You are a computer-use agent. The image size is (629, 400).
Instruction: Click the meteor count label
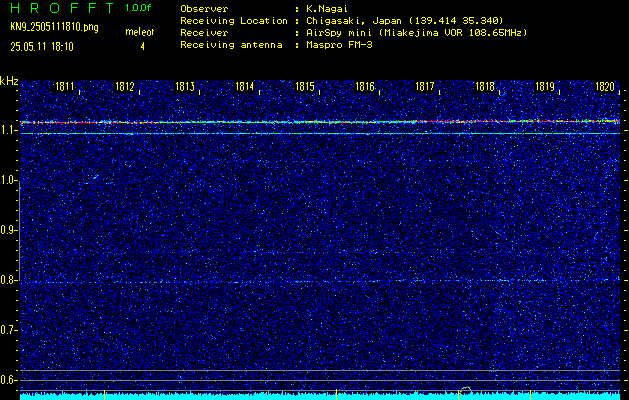(140, 32)
